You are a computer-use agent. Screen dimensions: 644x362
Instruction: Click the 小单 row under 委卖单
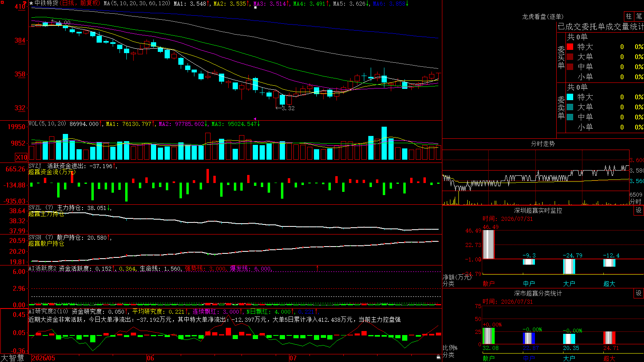click(605, 127)
